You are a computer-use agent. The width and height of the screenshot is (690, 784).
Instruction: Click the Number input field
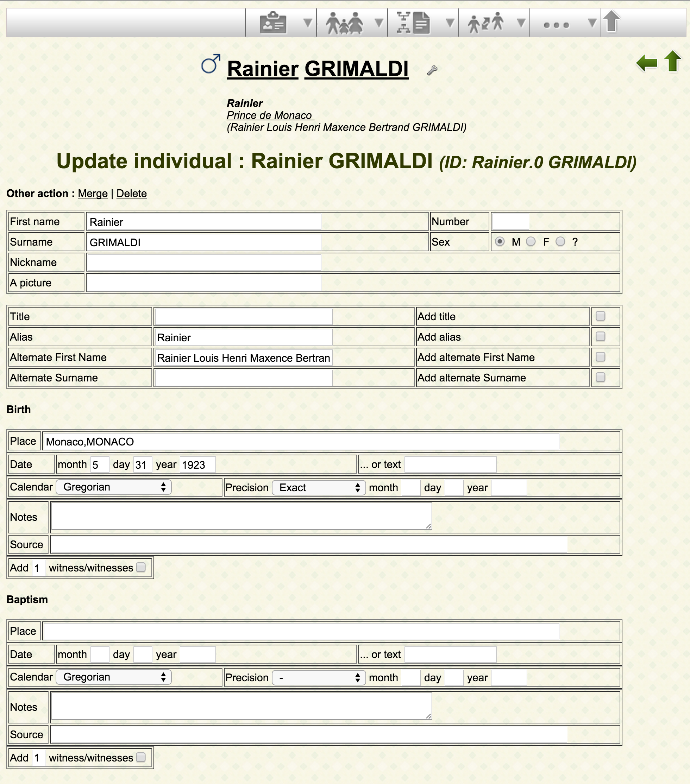tap(510, 222)
